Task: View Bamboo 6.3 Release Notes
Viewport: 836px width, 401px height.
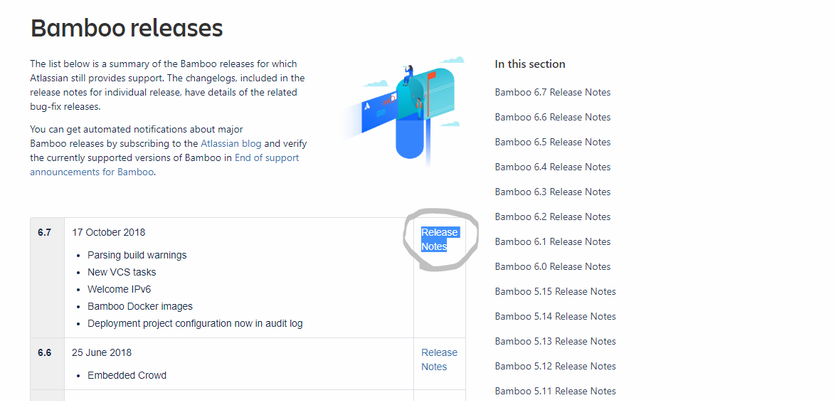Action: [552, 192]
